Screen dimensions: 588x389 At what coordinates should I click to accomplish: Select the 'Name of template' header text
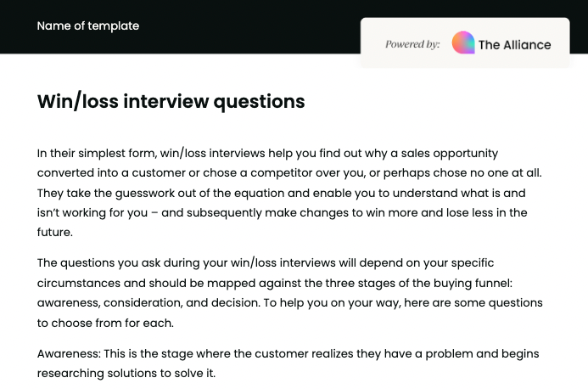click(88, 26)
